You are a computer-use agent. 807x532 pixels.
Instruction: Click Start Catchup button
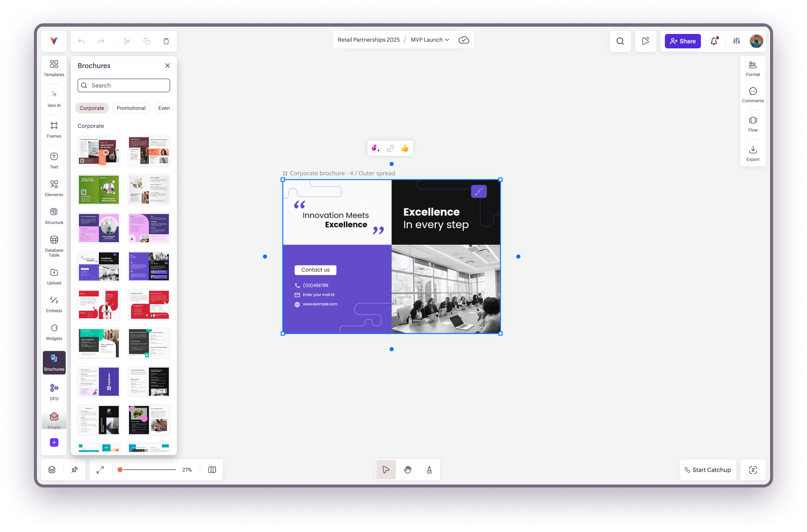(x=708, y=470)
